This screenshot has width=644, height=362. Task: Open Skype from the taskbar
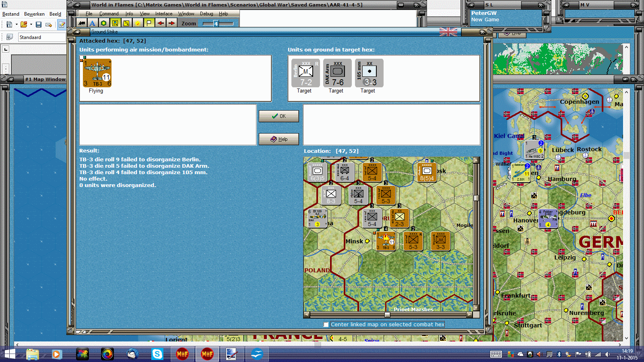click(x=157, y=354)
